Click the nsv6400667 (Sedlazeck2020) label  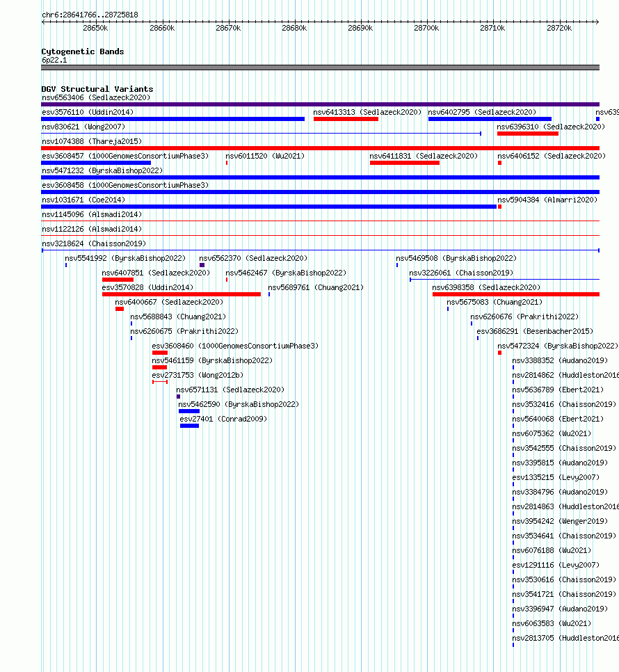click(x=169, y=302)
